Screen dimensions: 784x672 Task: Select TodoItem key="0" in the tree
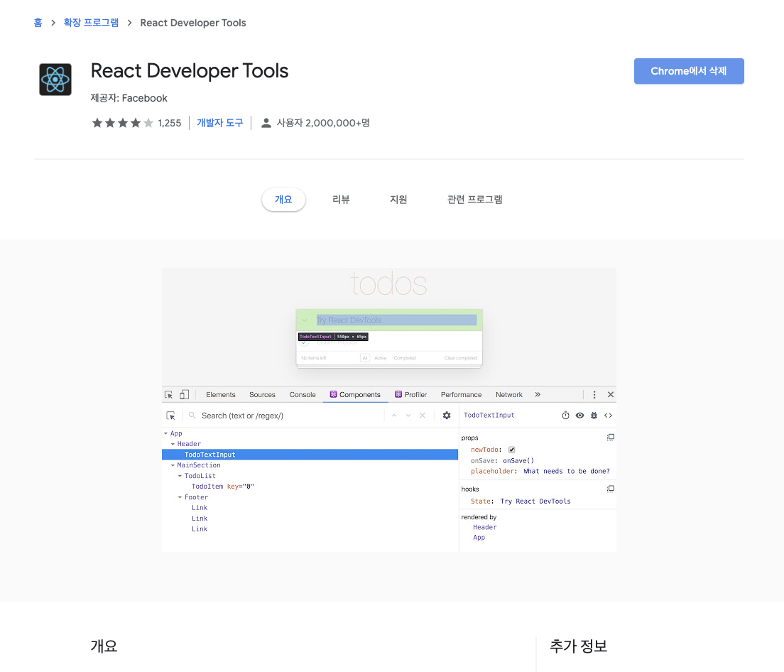(222, 487)
